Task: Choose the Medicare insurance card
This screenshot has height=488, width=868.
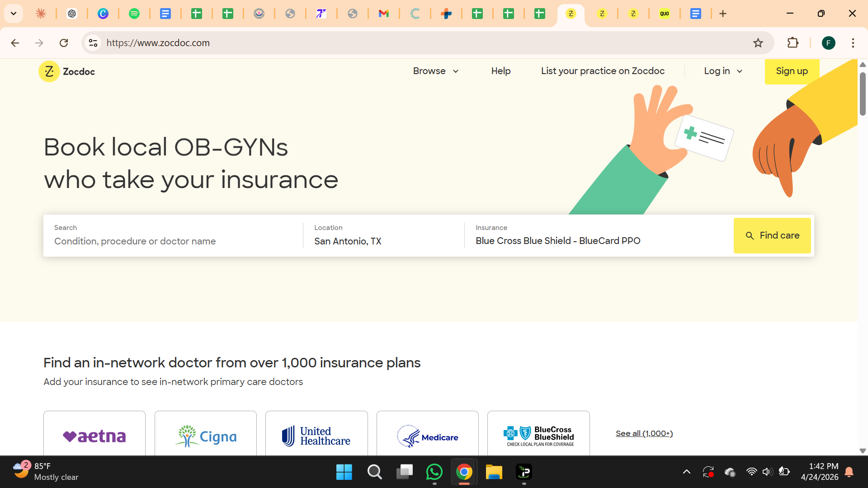Action: pos(428,433)
